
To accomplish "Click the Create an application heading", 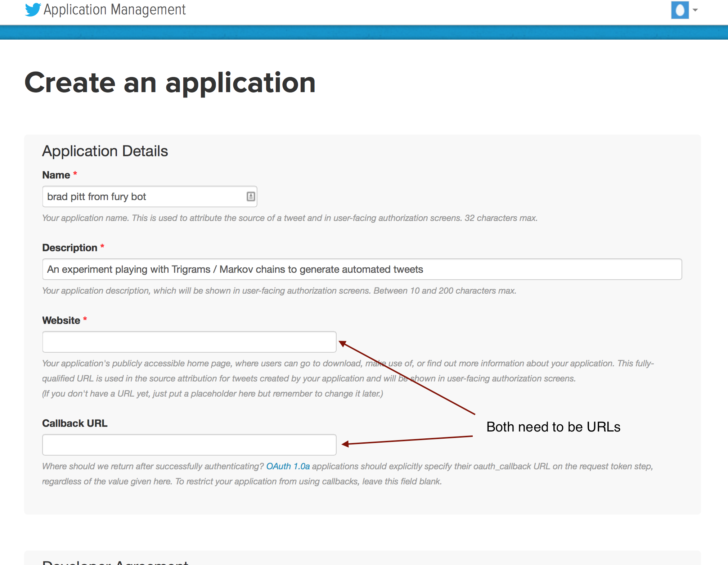I will click(170, 83).
